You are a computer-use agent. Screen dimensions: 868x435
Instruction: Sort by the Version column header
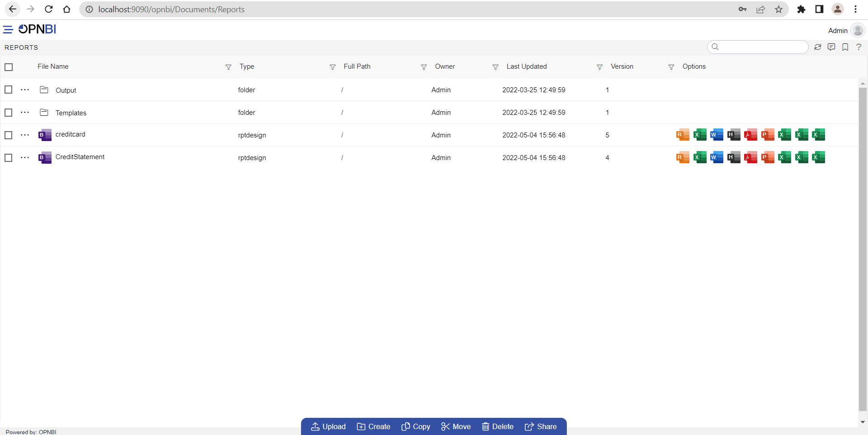point(622,66)
